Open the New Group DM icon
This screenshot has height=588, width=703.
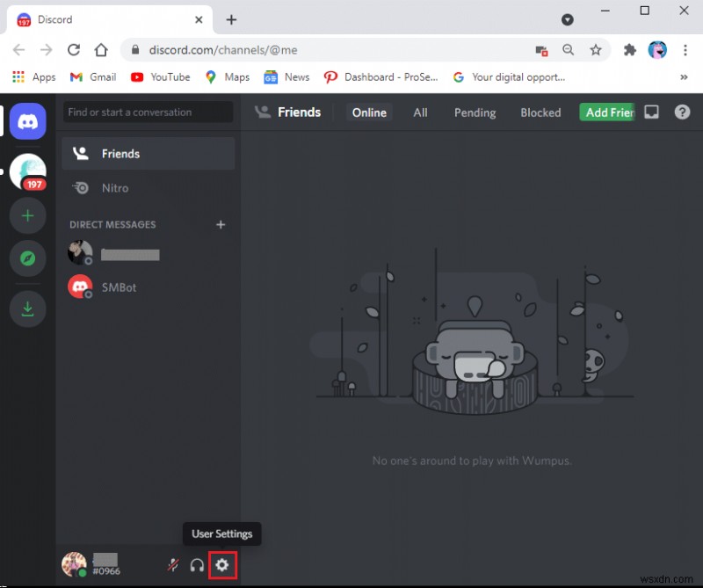pos(650,112)
